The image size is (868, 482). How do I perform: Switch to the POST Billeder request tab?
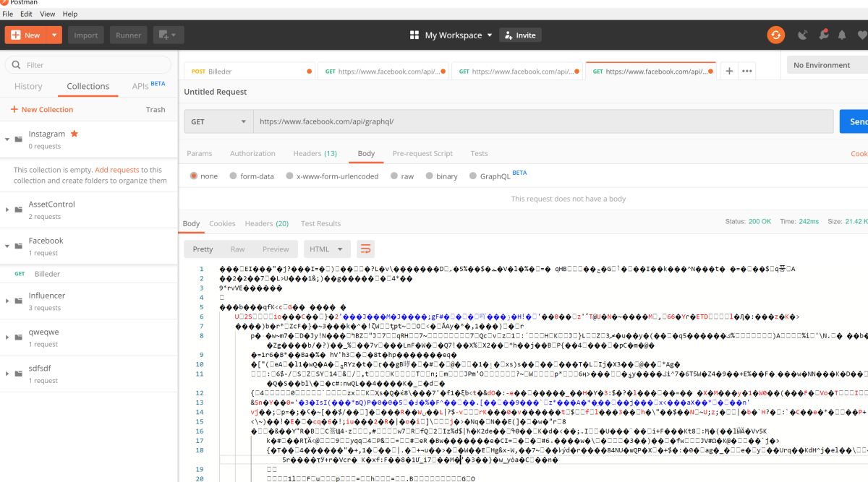pos(250,72)
